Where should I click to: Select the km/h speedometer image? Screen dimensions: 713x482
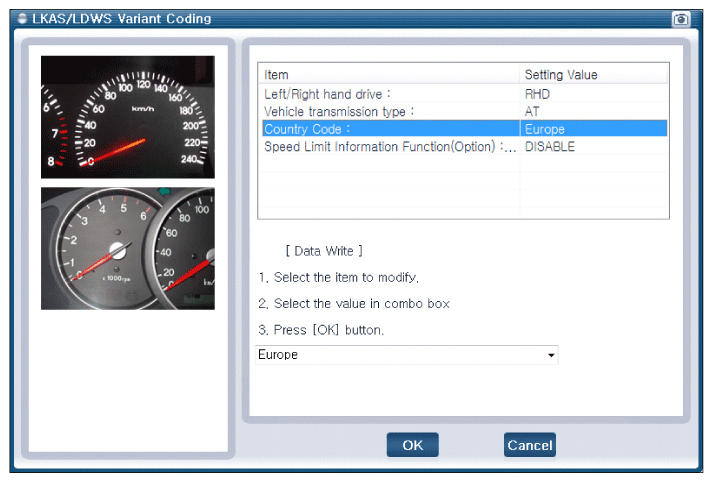point(127,116)
